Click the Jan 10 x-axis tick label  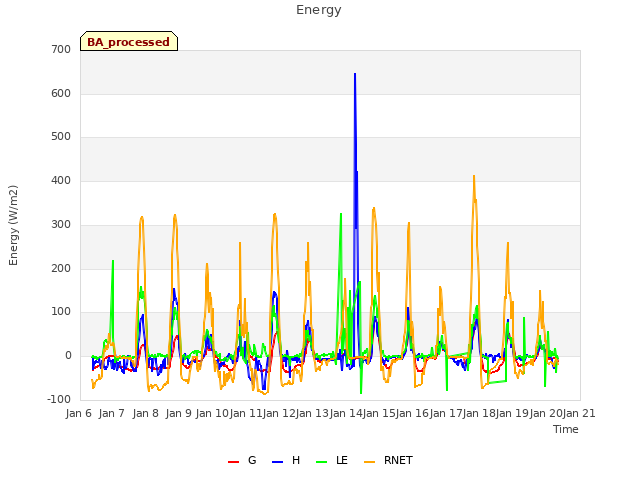[x=212, y=413]
